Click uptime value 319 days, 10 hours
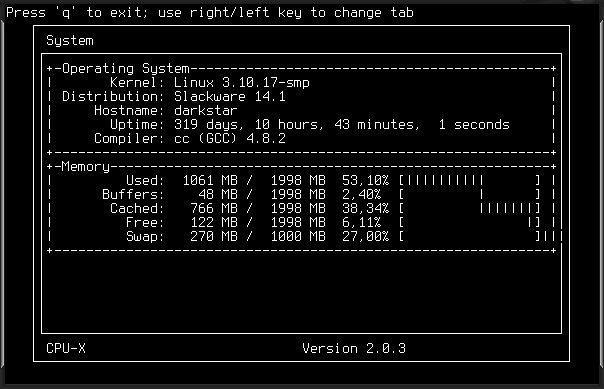The width and height of the screenshot is (604, 389). 247,124
